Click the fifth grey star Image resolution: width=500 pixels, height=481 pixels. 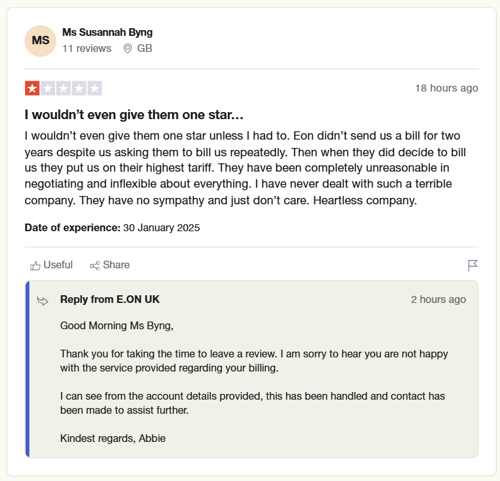click(95, 88)
